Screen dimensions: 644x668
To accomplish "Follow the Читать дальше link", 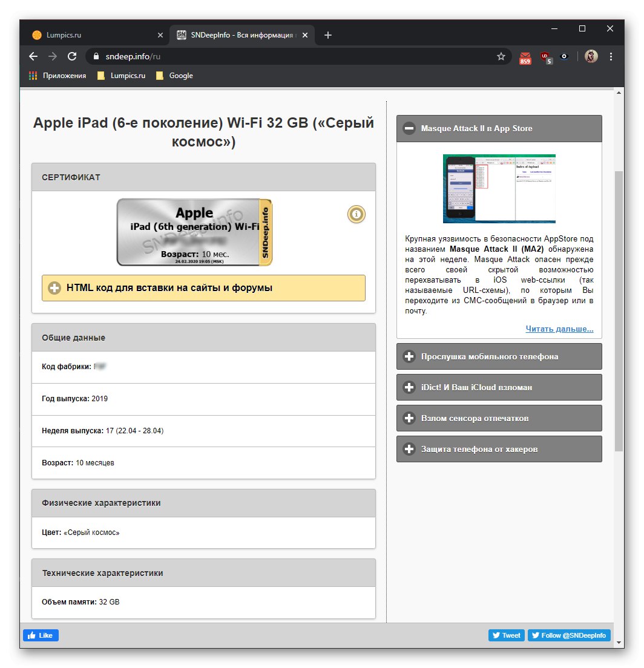I will tap(559, 329).
